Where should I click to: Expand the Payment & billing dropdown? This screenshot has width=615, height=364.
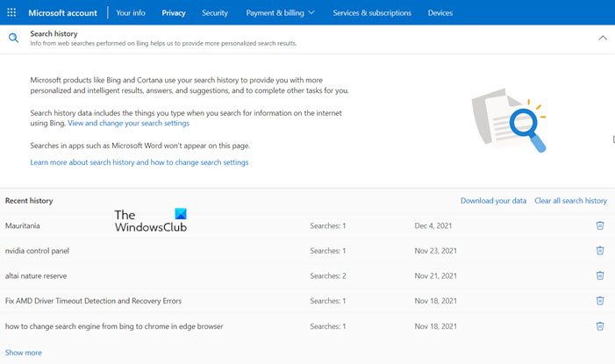(280, 13)
